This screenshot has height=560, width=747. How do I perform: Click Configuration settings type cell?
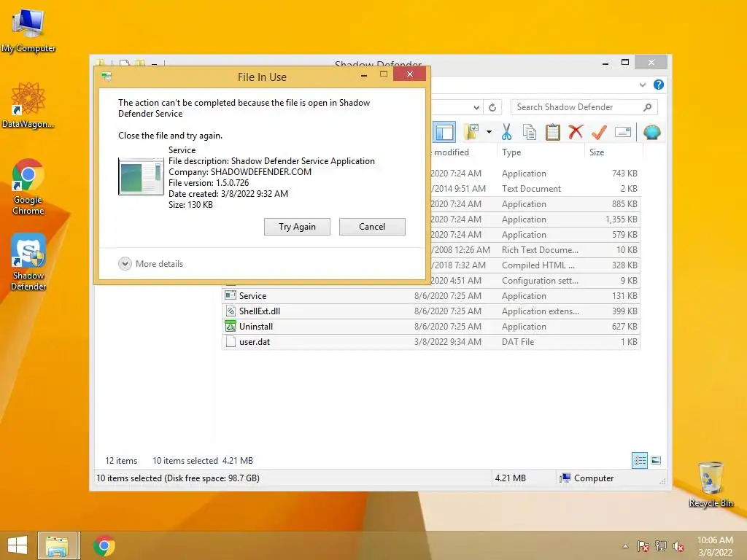(x=541, y=281)
